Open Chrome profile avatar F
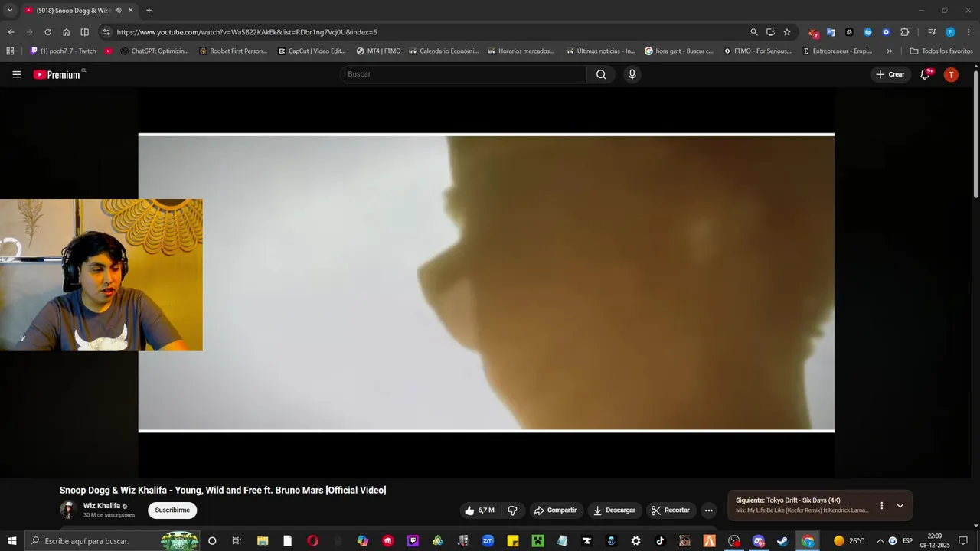 [950, 32]
